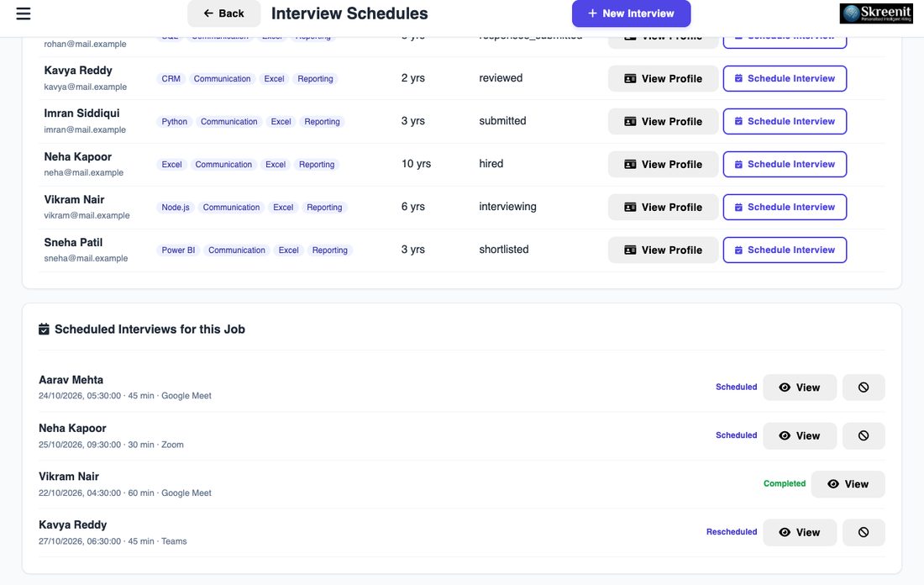
Task: Click the 'shortlisted' status for Sneha Patil
Action: [504, 250]
